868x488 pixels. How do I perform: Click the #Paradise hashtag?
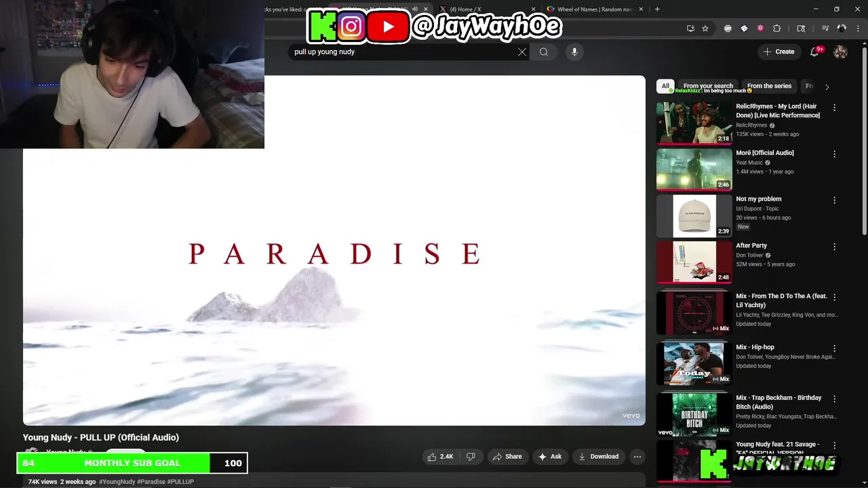click(150, 482)
